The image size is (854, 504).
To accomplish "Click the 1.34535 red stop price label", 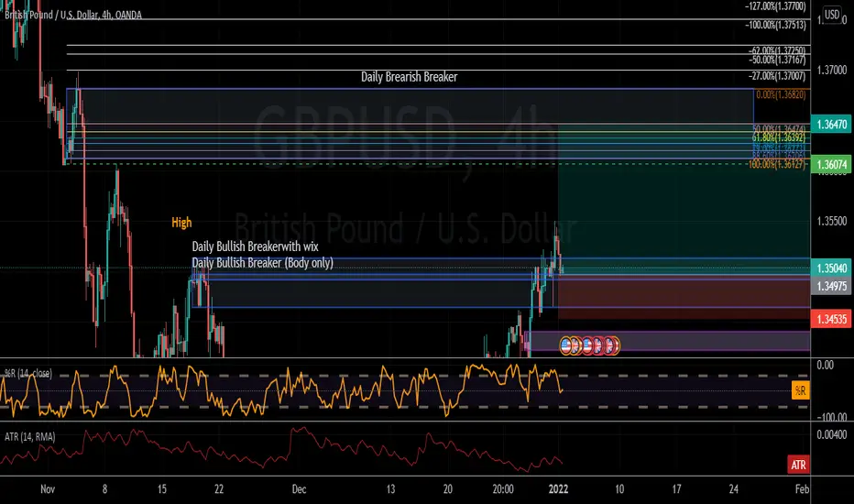I will click(x=832, y=319).
